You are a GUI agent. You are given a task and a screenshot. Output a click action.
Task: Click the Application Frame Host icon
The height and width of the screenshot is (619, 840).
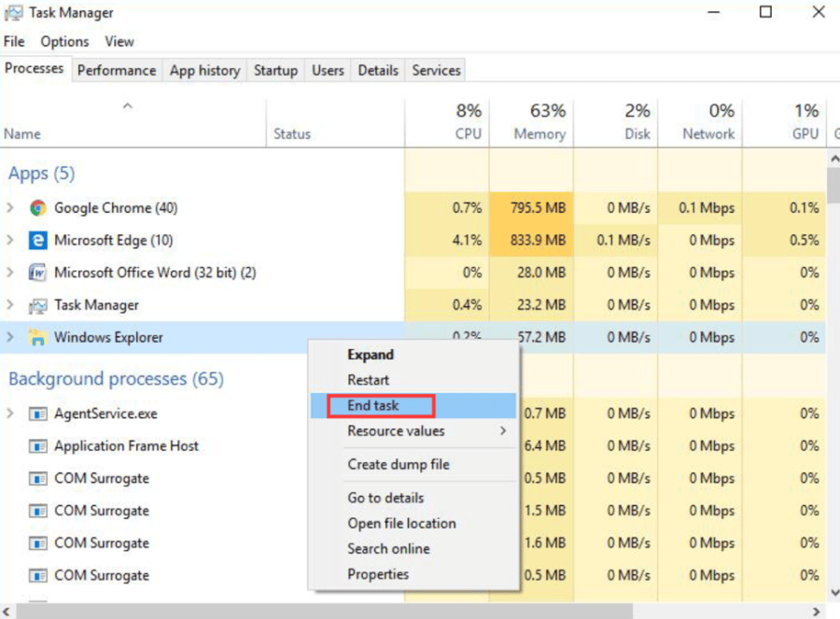click(x=37, y=446)
